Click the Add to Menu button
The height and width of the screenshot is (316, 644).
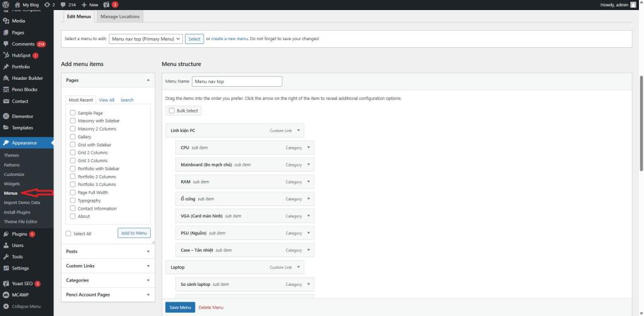click(135, 233)
